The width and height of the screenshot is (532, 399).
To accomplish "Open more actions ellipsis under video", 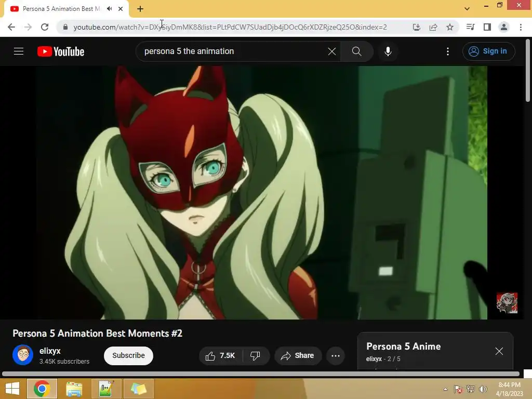I will click(336, 355).
